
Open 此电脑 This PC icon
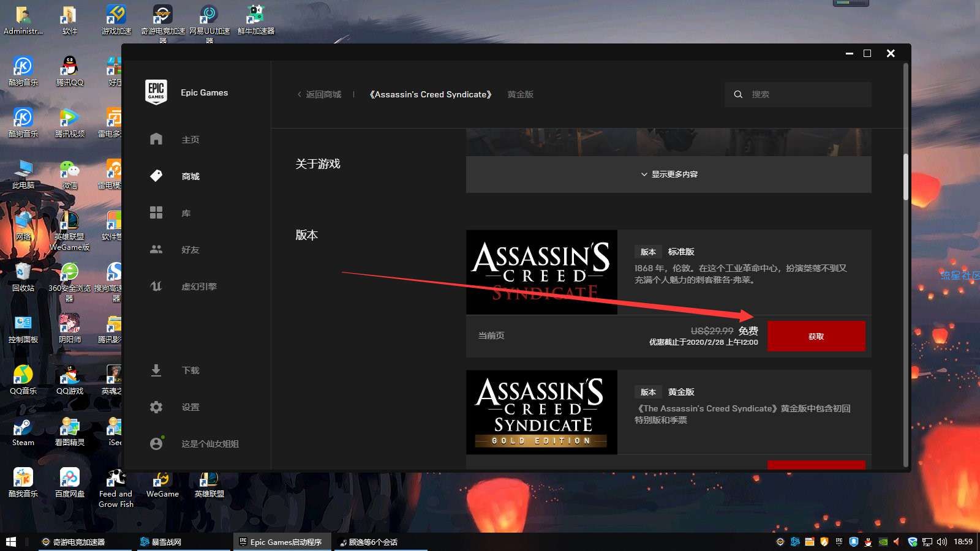[x=23, y=174]
